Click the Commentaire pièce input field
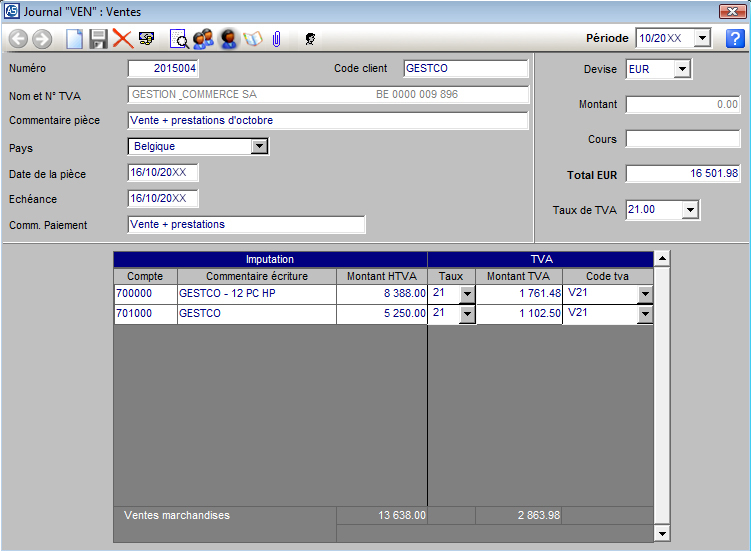The image size is (751, 551). pos(327,121)
